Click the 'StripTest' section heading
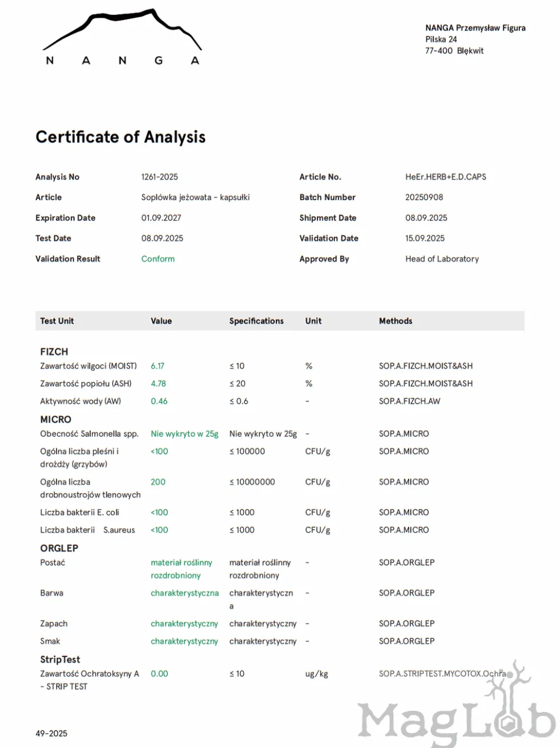Screen dimensions: 560x748 tap(60, 659)
